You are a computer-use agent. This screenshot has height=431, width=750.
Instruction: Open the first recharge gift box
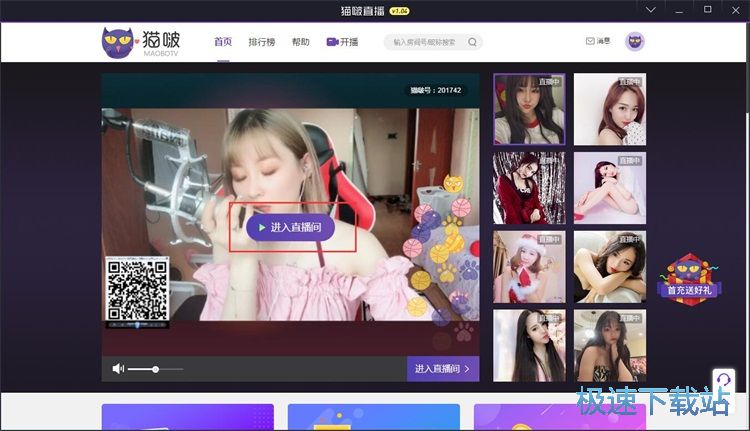coord(690,276)
